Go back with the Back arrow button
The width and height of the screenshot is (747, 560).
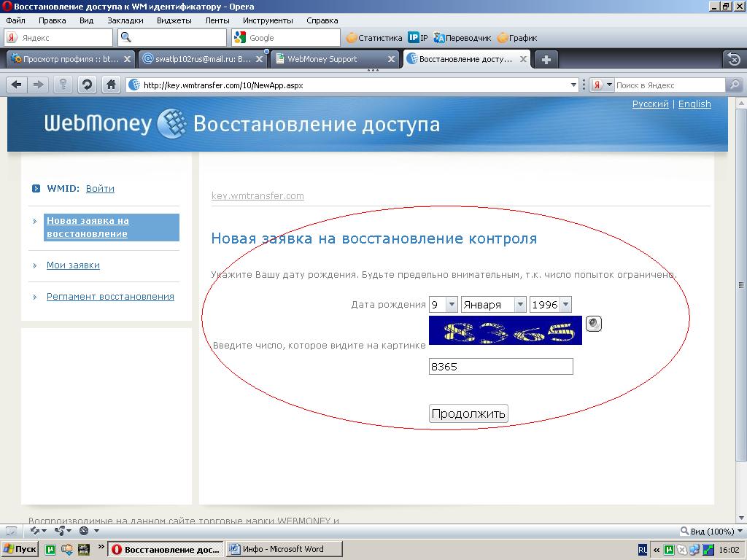[x=17, y=85]
